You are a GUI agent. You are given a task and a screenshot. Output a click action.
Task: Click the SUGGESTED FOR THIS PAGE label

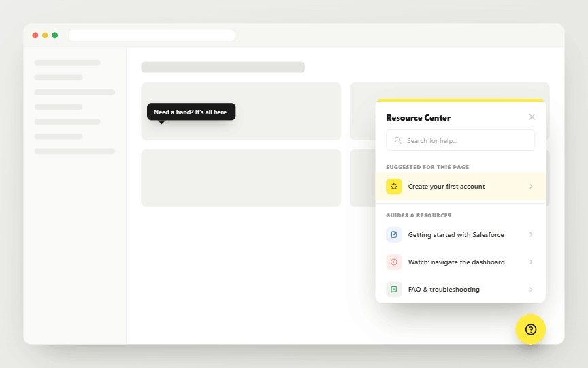click(x=427, y=167)
